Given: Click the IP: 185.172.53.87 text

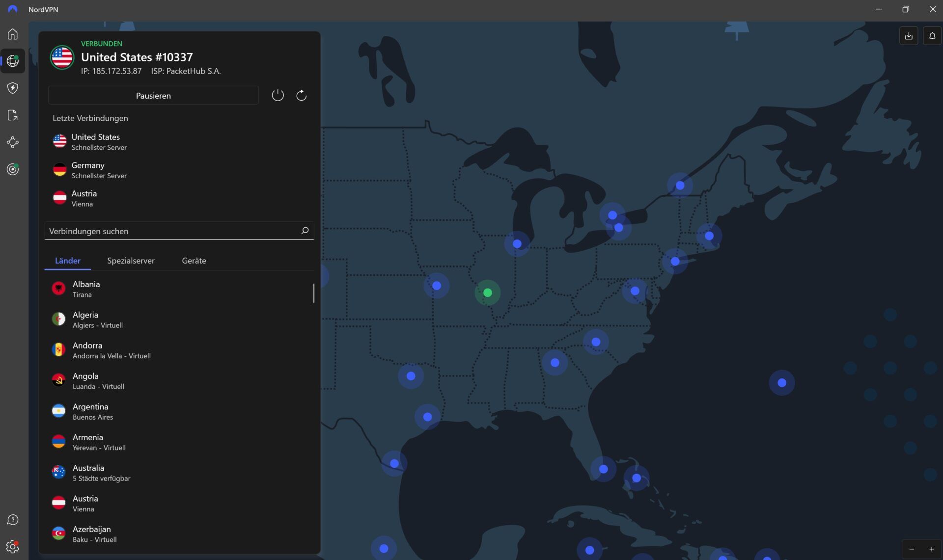Looking at the screenshot, I should [x=111, y=71].
